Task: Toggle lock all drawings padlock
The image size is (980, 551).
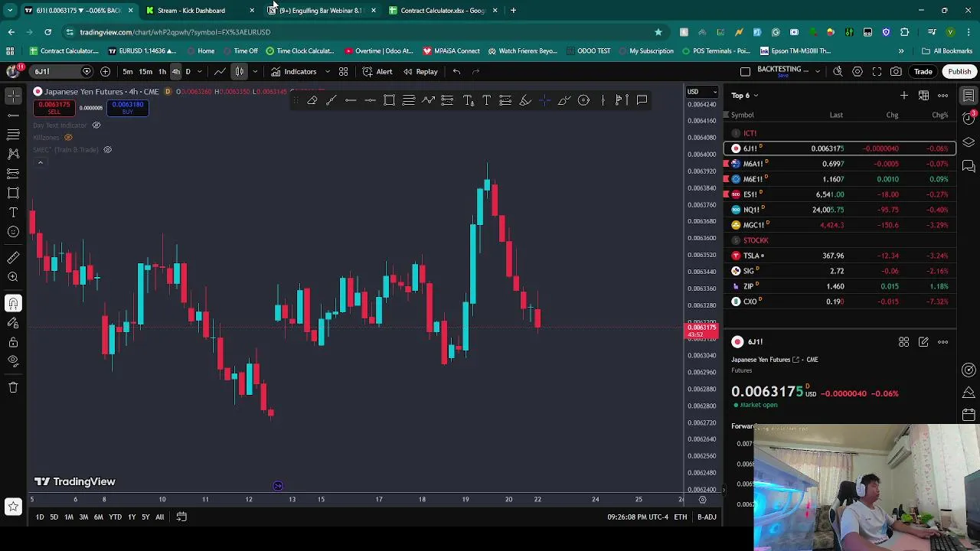Action: (13, 342)
